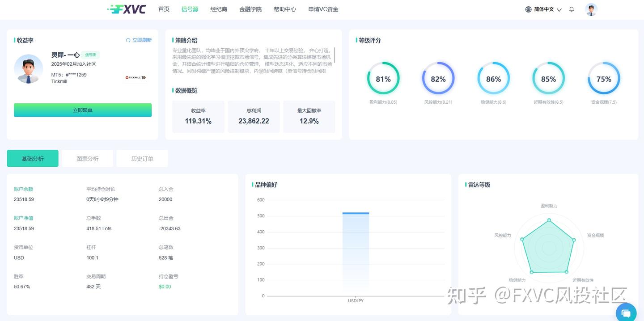
Task: Select 金融学院 from the navigation
Action: [250, 9]
